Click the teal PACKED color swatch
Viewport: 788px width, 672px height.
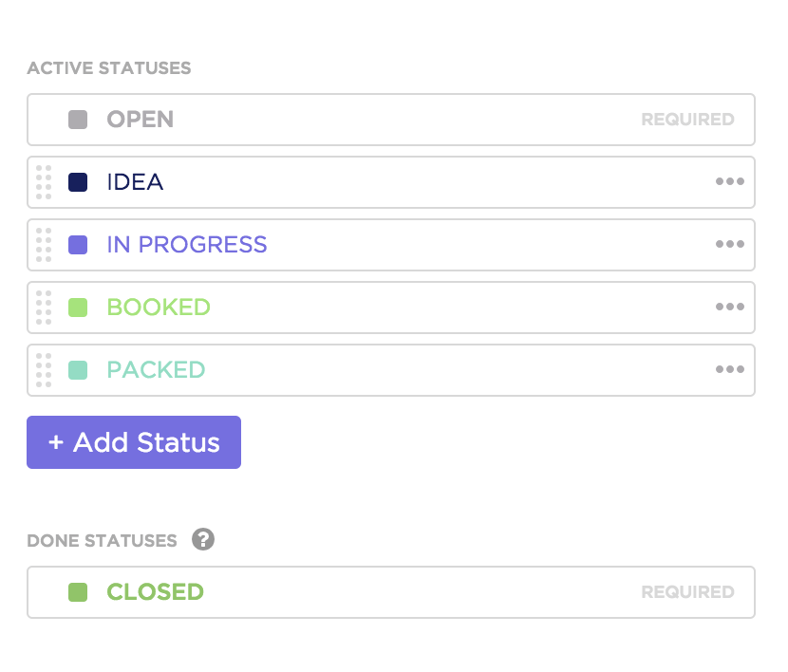pyautogui.click(x=78, y=370)
